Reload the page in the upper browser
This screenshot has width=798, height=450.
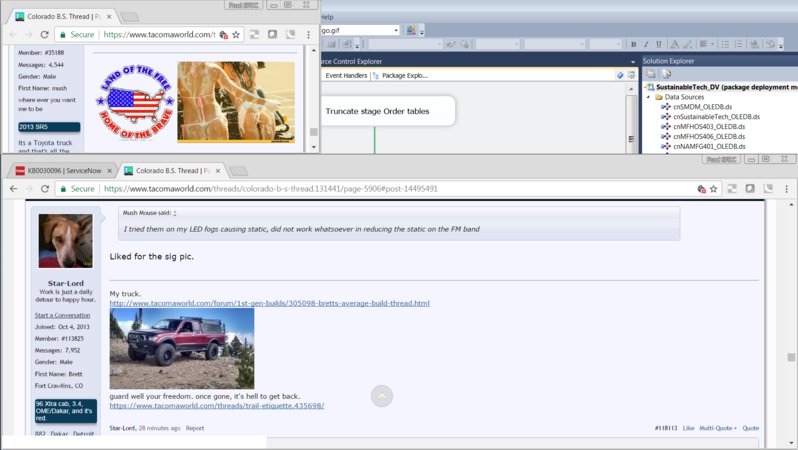tap(45, 35)
